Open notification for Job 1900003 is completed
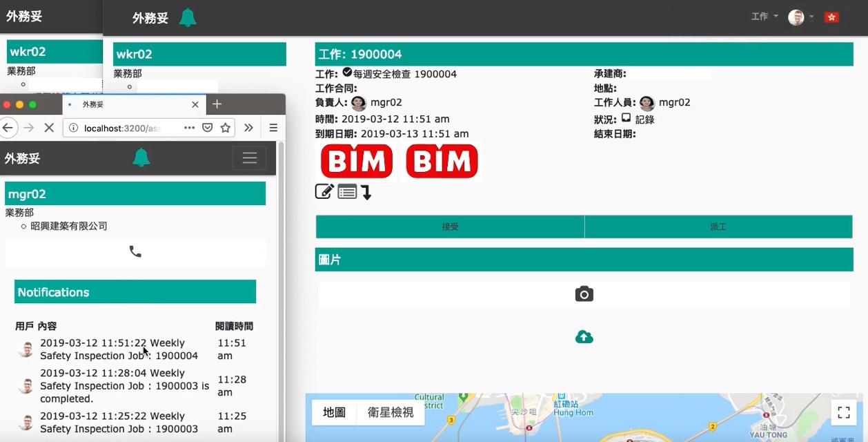This screenshot has width=868, height=442. pos(124,386)
